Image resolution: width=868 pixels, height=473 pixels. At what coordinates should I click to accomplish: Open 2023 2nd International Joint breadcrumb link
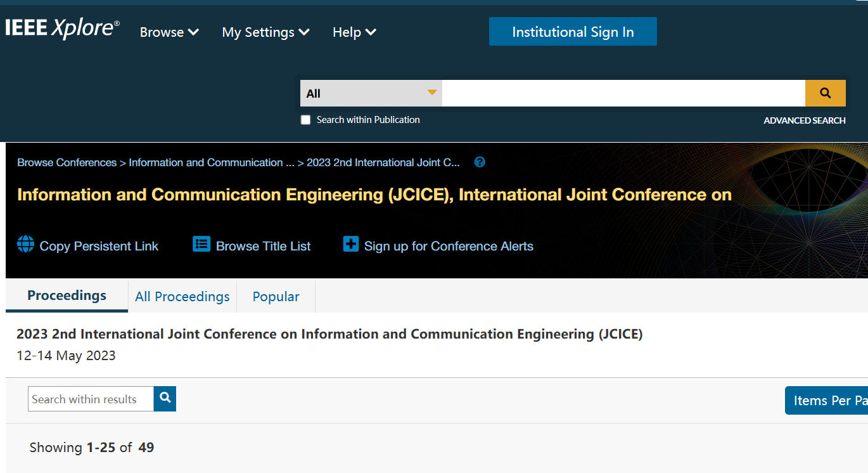[x=383, y=162]
